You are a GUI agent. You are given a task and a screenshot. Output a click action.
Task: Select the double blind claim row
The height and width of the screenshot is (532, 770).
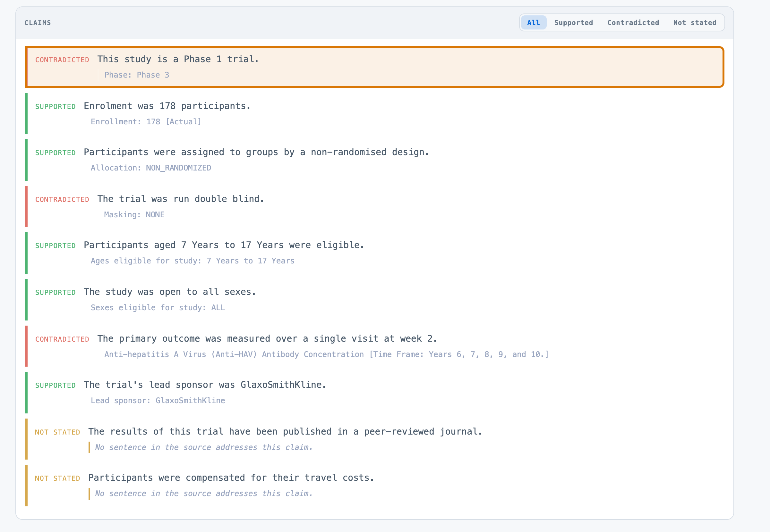pos(374,206)
